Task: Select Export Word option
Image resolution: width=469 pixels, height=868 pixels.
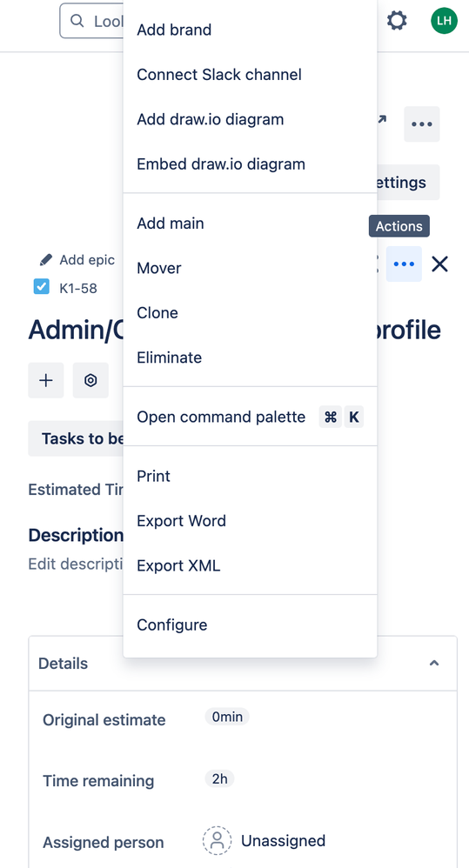Action: pos(251,521)
